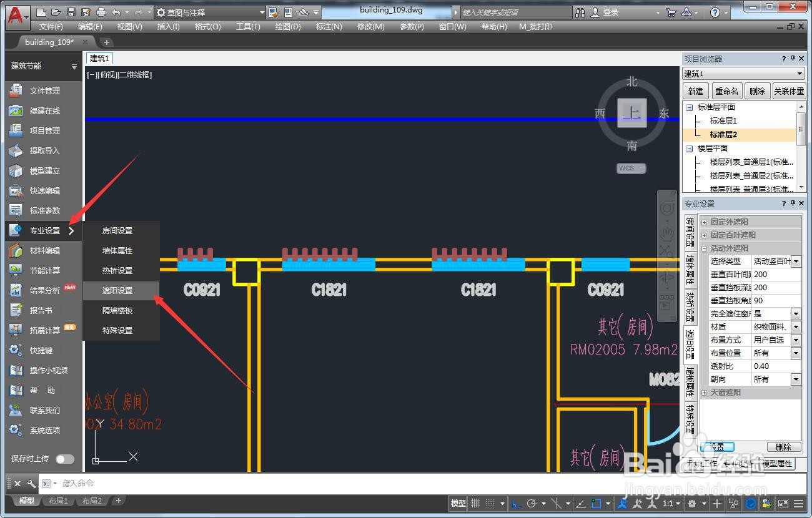Click the shopping cart icon in title bar
This screenshot has width=812, height=518.
pos(671,12)
